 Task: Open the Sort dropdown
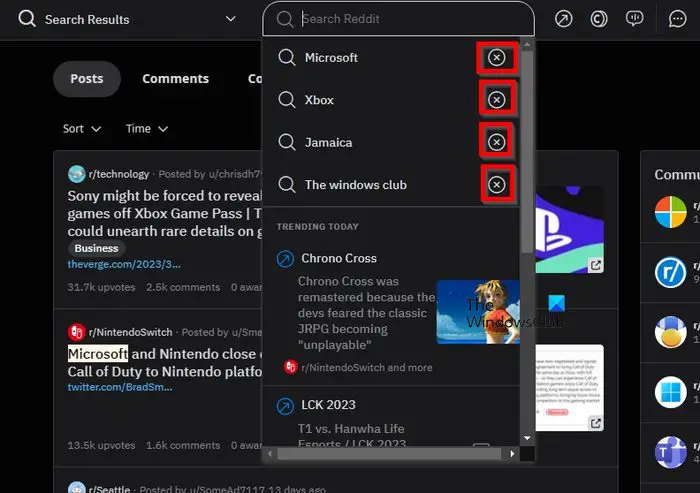click(x=82, y=129)
